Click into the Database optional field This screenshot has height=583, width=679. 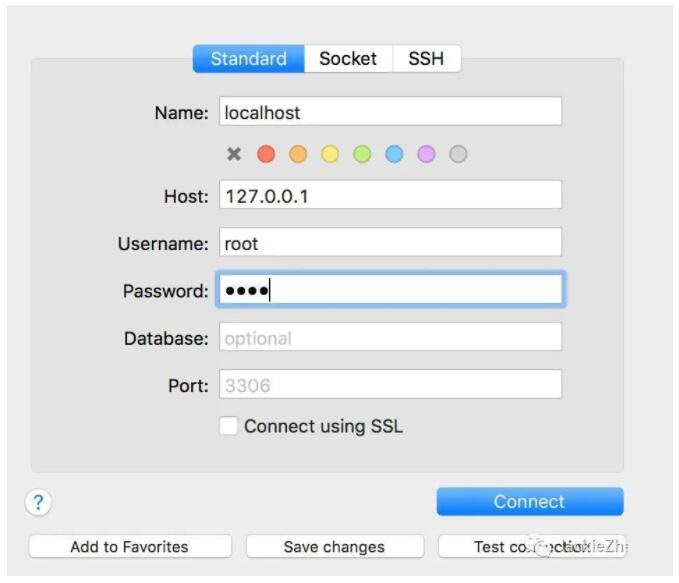coord(390,338)
